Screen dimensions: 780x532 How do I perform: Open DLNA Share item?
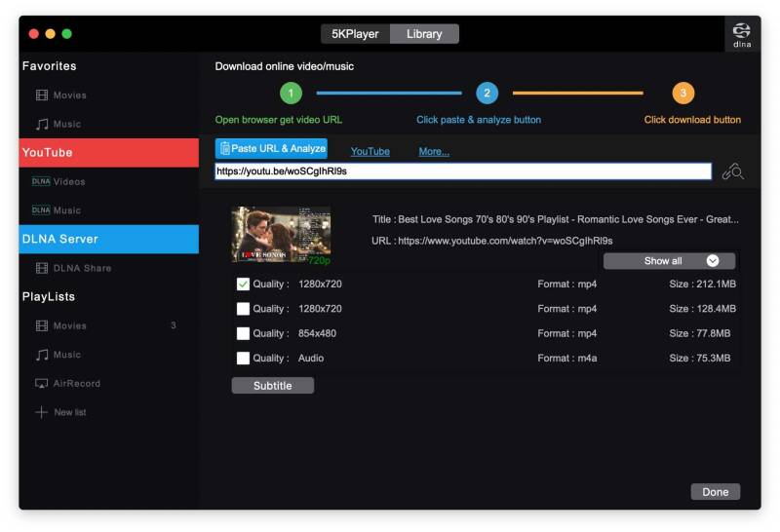tap(73, 268)
